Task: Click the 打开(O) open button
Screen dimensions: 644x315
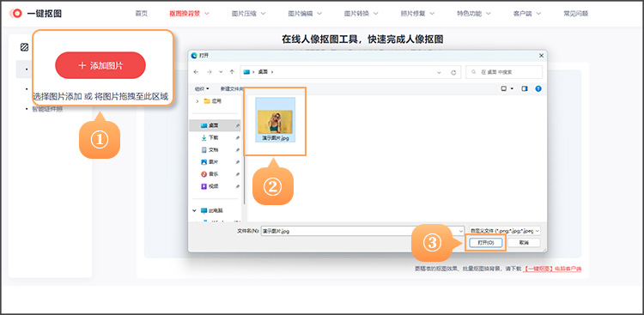Action: point(485,243)
